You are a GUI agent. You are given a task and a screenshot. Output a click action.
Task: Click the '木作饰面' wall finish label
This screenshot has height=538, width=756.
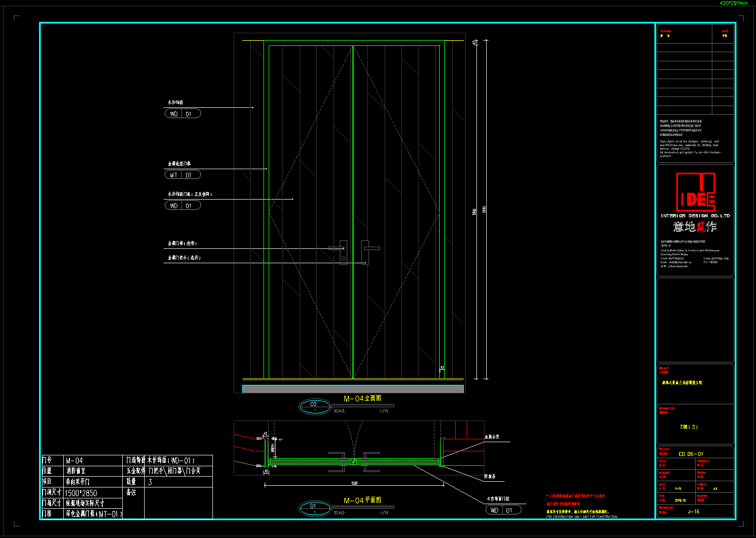(175, 102)
